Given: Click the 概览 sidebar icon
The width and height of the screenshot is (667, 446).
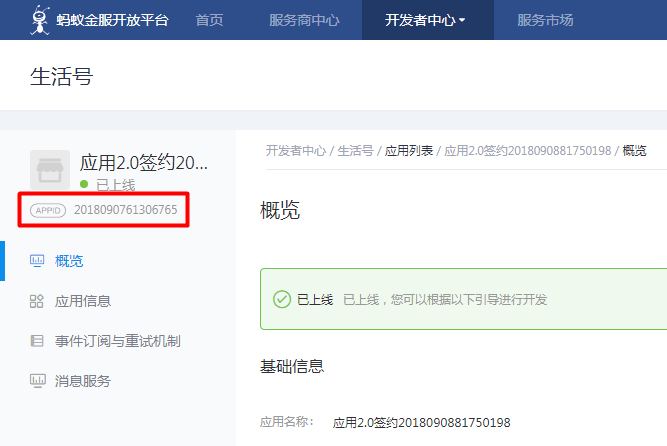Looking at the screenshot, I should tap(37, 261).
